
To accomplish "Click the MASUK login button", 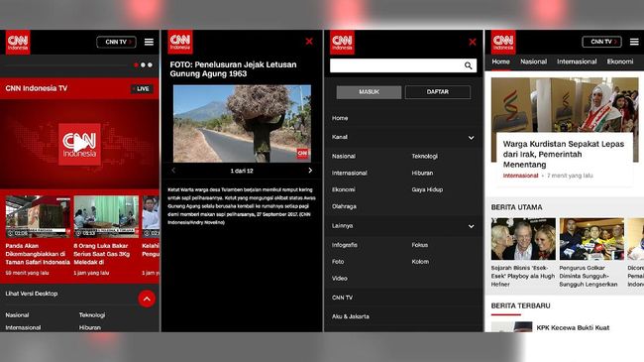I will tap(369, 92).
